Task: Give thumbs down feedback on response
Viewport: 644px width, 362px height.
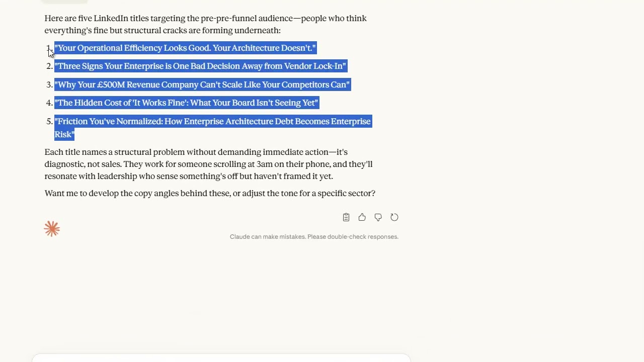Action: [x=378, y=217]
